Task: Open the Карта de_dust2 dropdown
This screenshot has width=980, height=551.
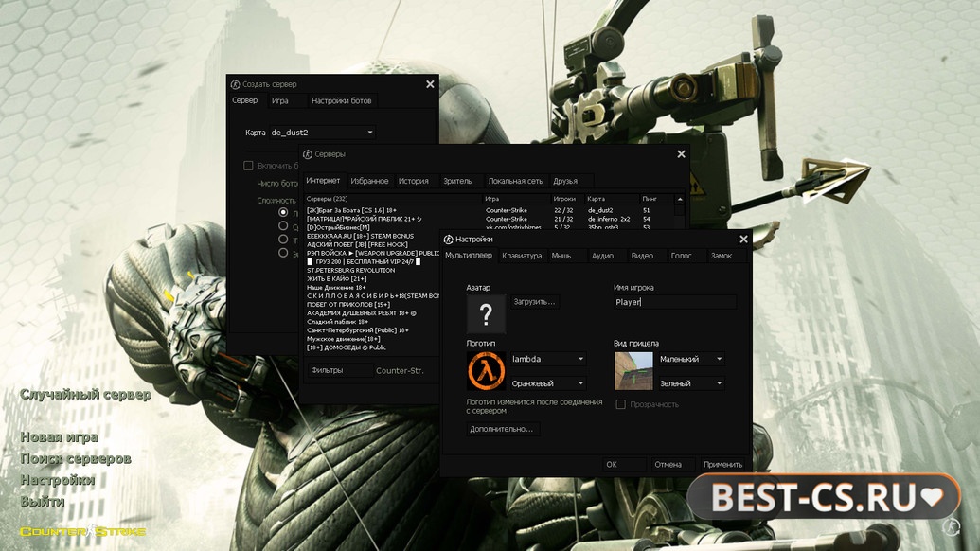Action: pos(322,133)
